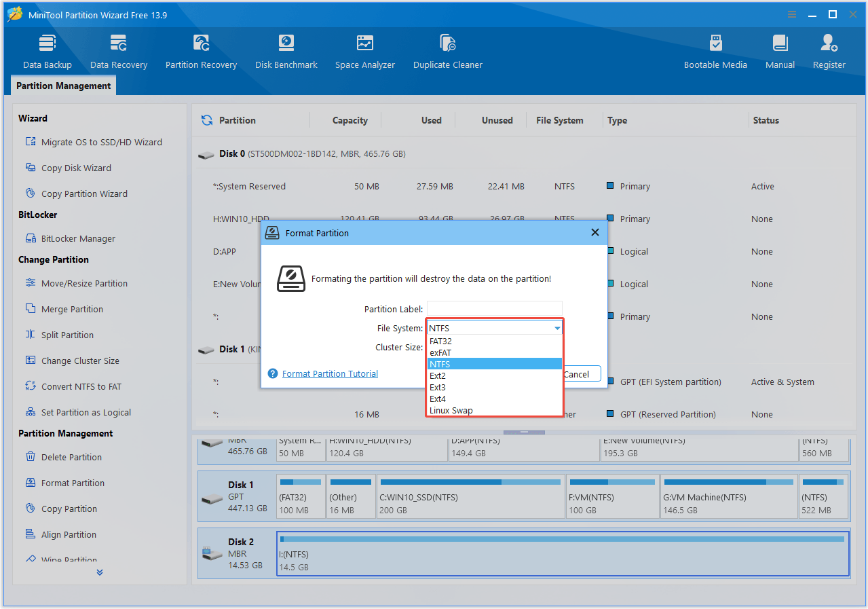Select the (FAT32) 100 MB block
This screenshot has height=609, width=868.
pyautogui.click(x=301, y=496)
